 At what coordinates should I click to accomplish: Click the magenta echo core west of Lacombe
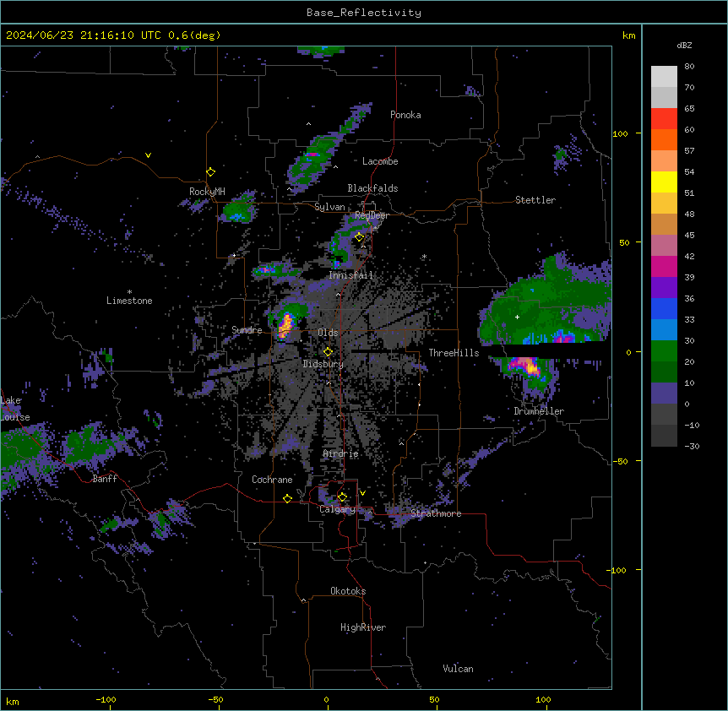pos(312,154)
